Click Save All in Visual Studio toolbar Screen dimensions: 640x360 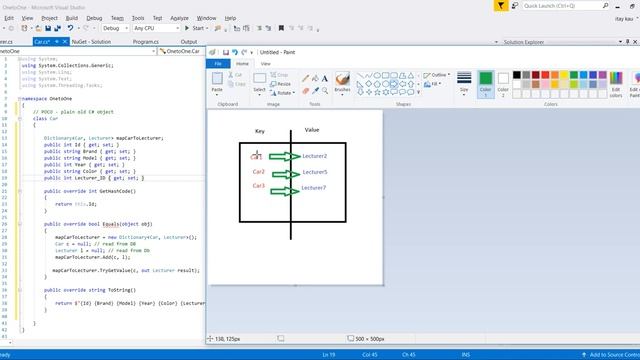tap(57, 28)
